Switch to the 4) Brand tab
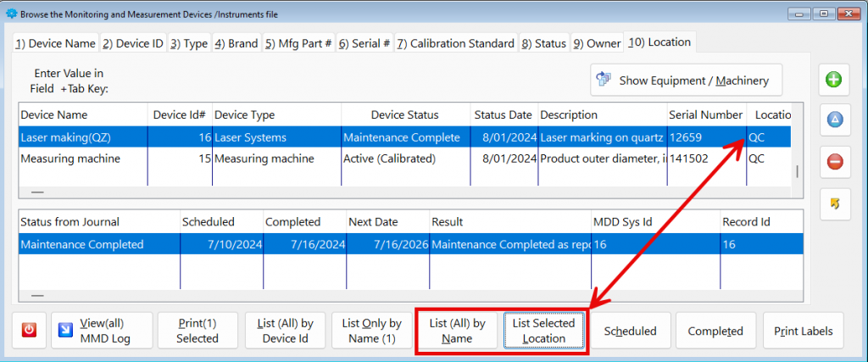Image resolution: width=868 pixels, height=362 pixels. pos(236,44)
